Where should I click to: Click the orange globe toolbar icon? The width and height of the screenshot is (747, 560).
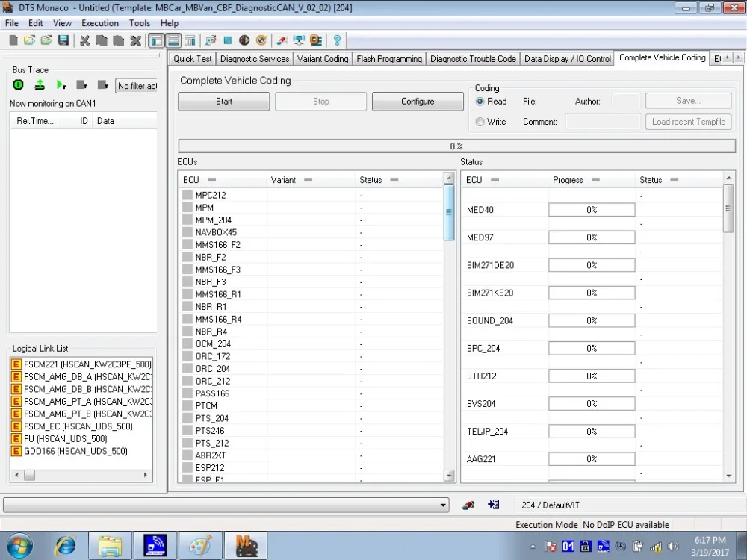pos(261,40)
